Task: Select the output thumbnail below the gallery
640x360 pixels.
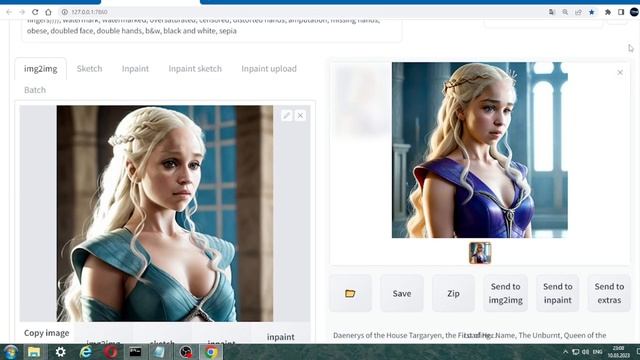Action: (x=480, y=253)
